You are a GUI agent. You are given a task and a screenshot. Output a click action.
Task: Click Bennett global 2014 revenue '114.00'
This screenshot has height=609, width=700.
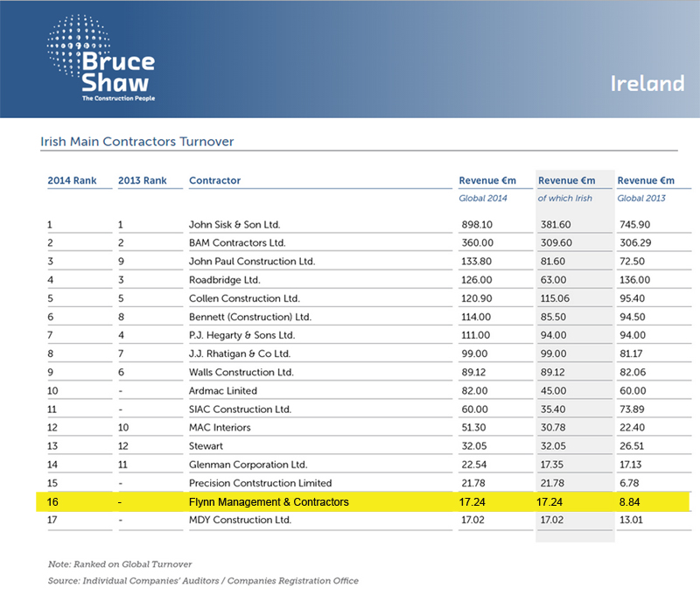476,317
